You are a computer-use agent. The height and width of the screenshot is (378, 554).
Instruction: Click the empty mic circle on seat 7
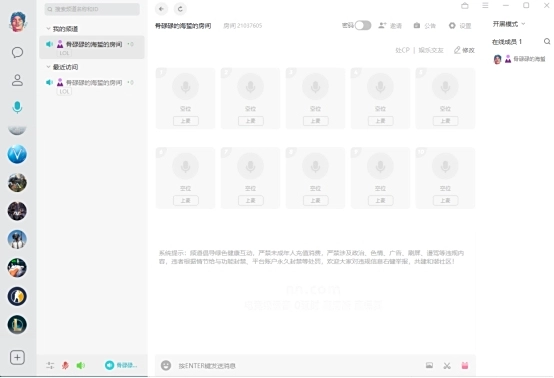251,166
